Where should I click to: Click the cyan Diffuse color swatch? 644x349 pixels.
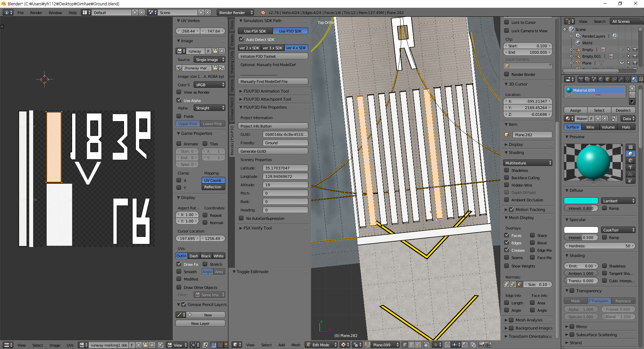click(x=581, y=200)
